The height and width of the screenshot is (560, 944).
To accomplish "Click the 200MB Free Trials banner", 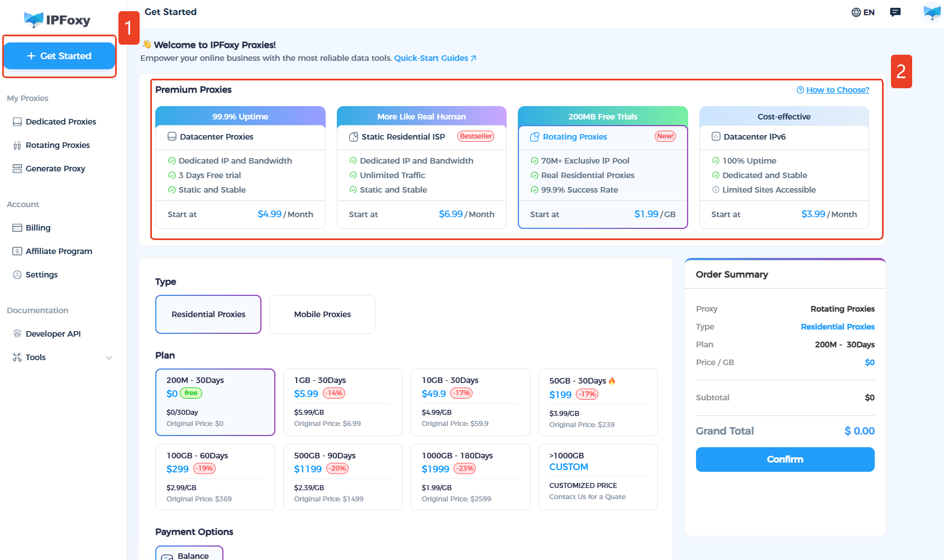I will (603, 116).
